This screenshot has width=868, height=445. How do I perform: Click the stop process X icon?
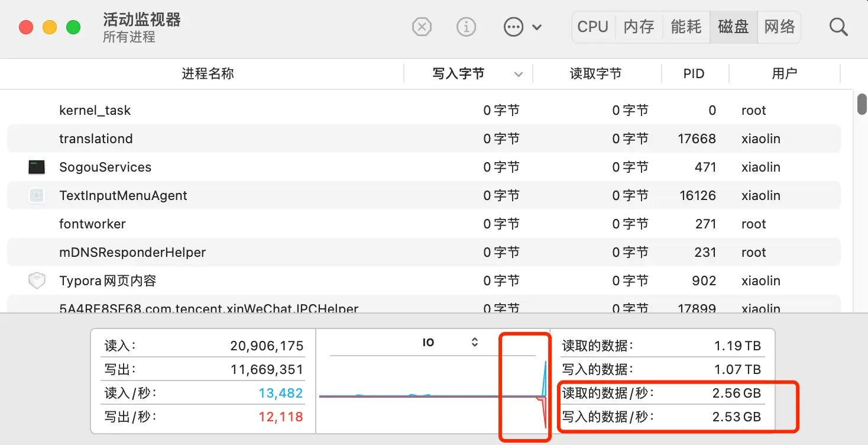pyautogui.click(x=422, y=27)
